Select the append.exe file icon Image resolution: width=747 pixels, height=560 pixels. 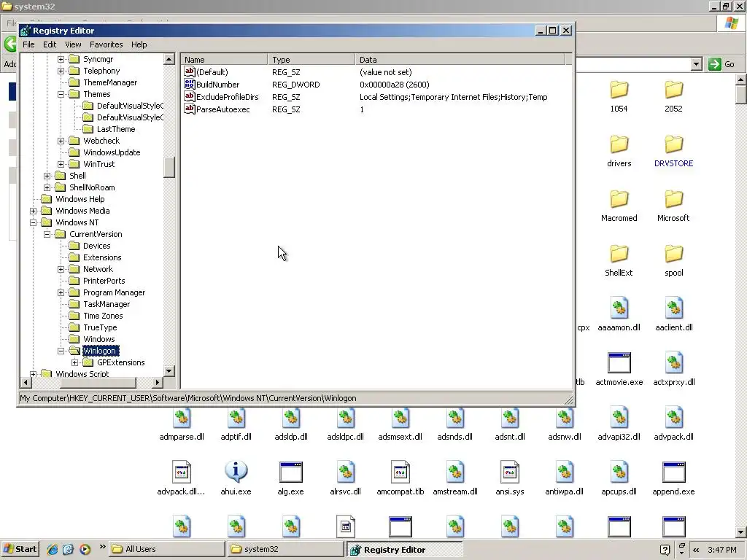(x=673, y=472)
